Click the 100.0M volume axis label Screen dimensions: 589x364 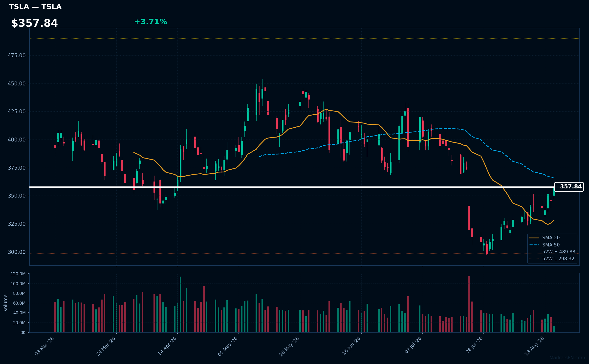(x=18, y=284)
